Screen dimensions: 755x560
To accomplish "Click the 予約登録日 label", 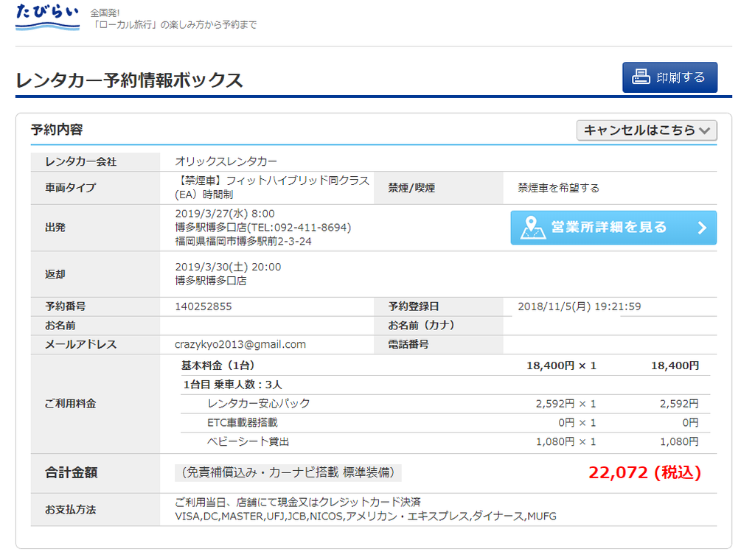I will coord(414,307).
